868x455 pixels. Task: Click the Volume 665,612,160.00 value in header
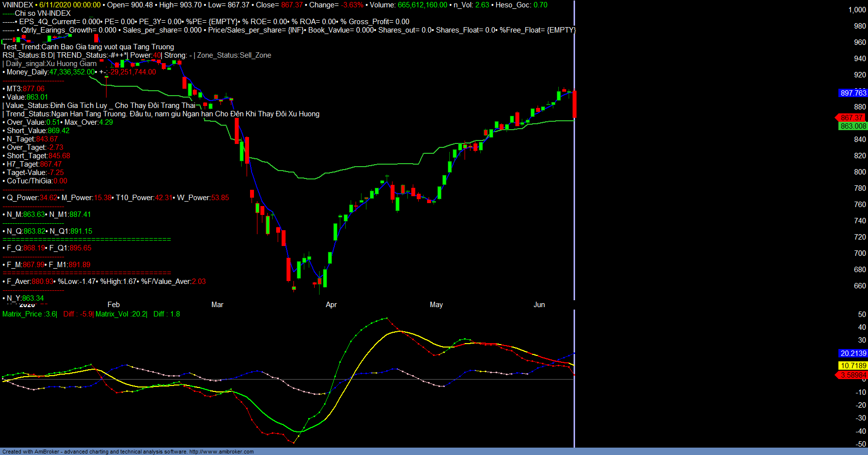[x=422, y=5]
